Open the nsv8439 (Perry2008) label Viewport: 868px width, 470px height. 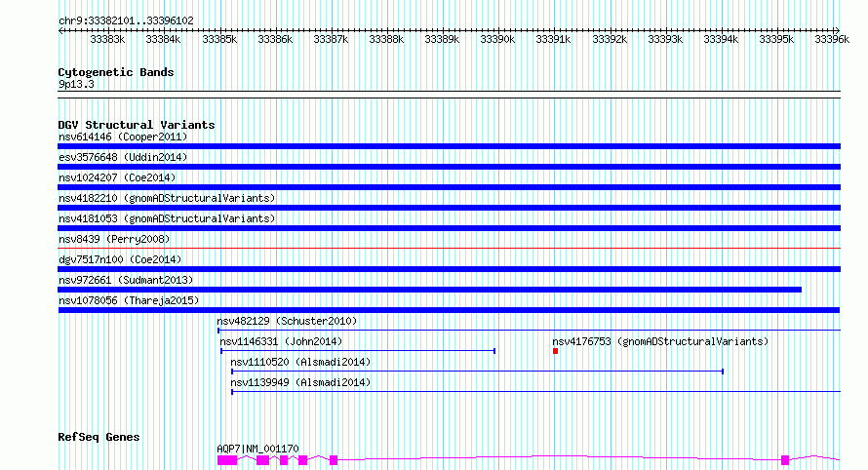point(114,239)
